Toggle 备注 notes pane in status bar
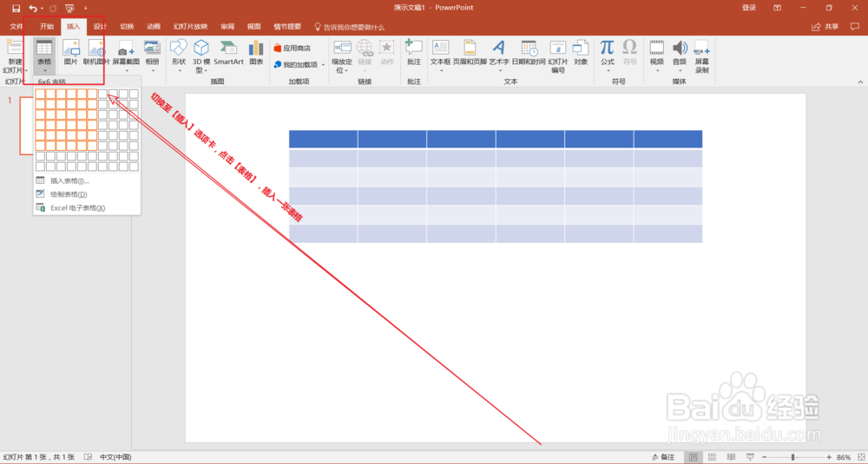 tap(664, 457)
